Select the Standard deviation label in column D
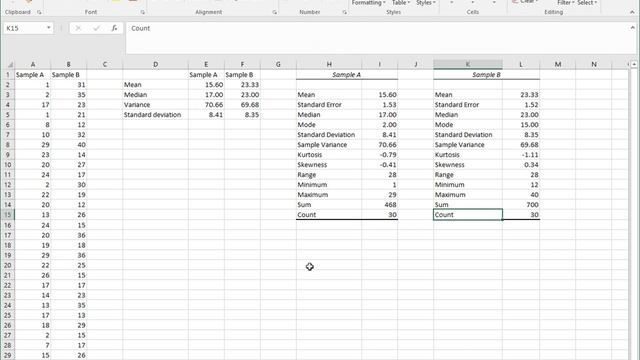The width and height of the screenshot is (640, 360). (156, 115)
